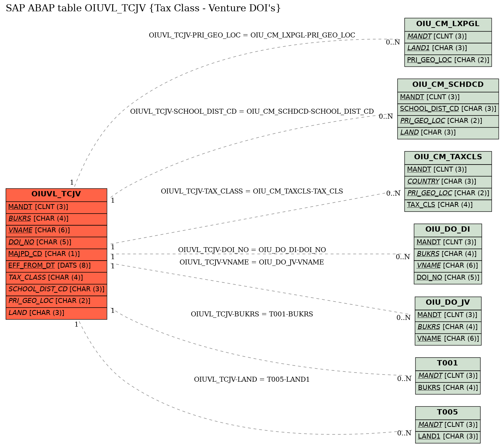Select VNAME field in OIU_DO_DI

(448, 266)
